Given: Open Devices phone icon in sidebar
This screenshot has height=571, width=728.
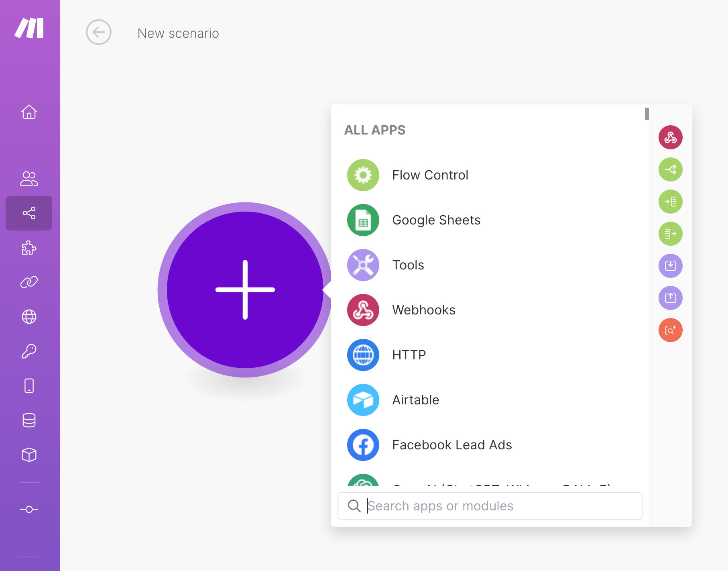Looking at the screenshot, I should [29, 386].
